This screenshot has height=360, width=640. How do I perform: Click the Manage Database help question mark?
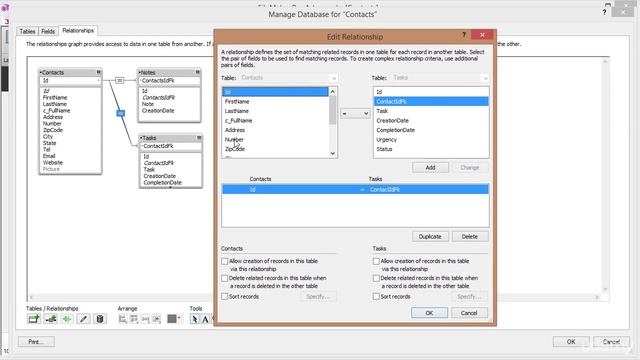[x=604, y=12]
